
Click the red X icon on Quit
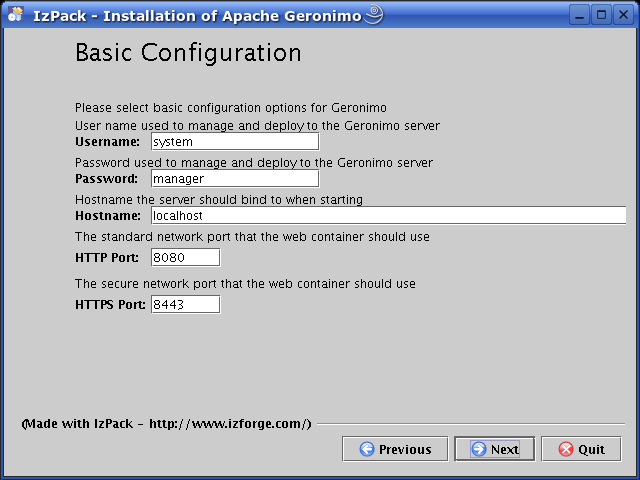tap(566, 449)
